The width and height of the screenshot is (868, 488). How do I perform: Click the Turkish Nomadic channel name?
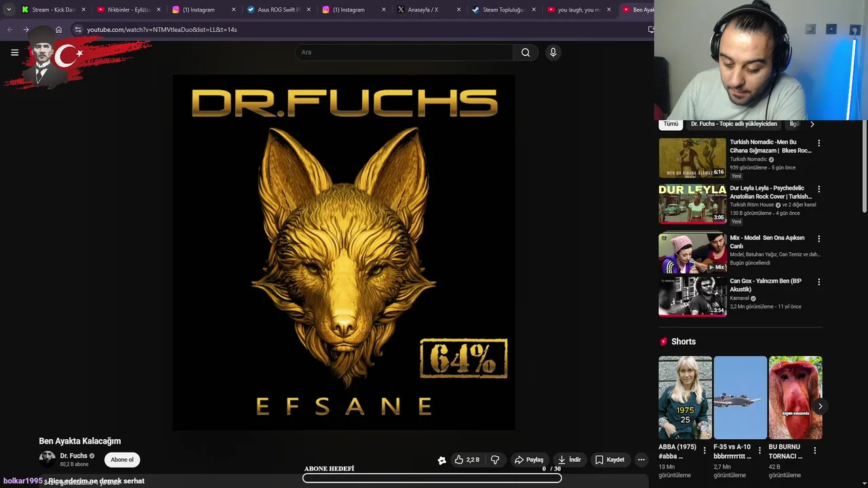coord(748,159)
